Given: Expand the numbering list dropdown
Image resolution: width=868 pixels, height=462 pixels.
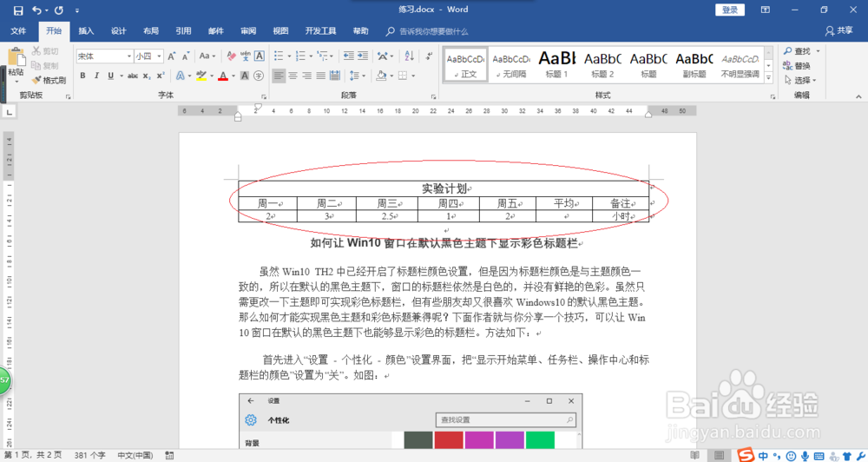Looking at the screenshot, I should (x=311, y=56).
